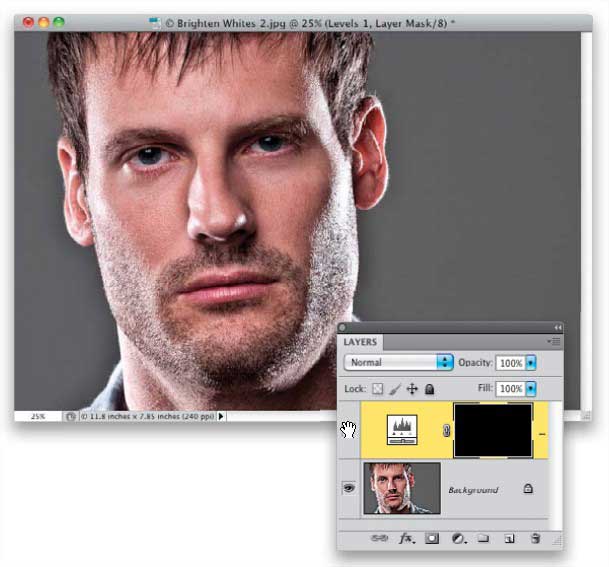Hide the Background layer with the eye icon
Screen dimensions: 609x567
349,487
